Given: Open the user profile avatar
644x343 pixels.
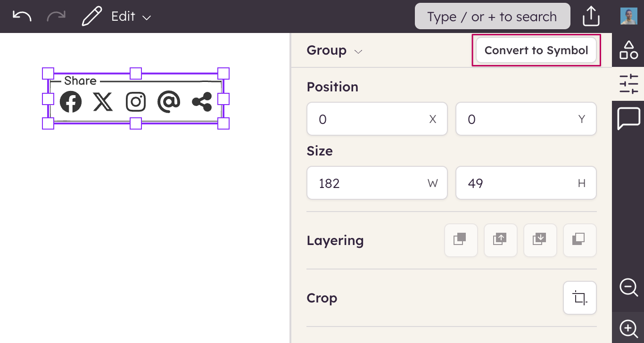Looking at the screenshot, I should [x=628, y=16].
